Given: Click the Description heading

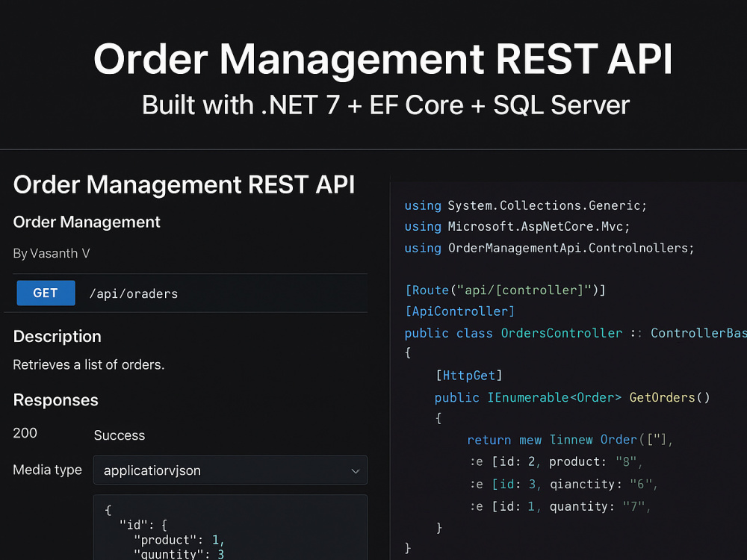Looking at the screenshot, I should (x=58, y=336).
